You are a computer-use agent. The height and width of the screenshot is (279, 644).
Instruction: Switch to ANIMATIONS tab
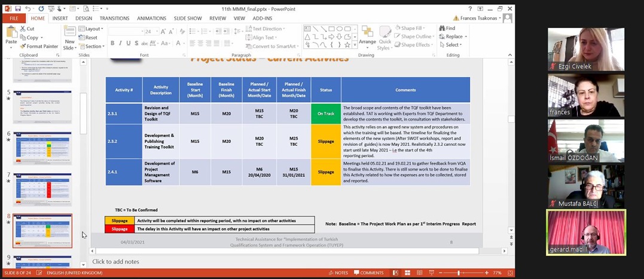[x=151, y=19]
